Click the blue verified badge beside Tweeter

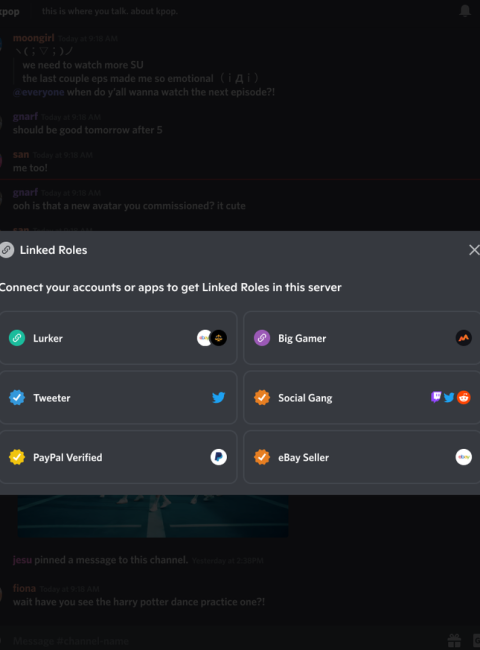(17, 398)
